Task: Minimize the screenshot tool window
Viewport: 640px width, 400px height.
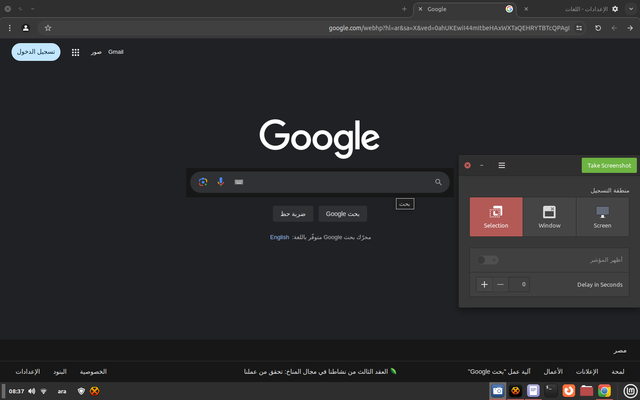Action: 482,165
